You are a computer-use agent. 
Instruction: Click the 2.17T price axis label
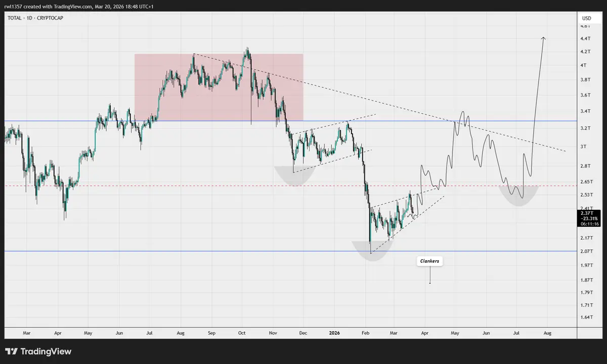point(587,238)
